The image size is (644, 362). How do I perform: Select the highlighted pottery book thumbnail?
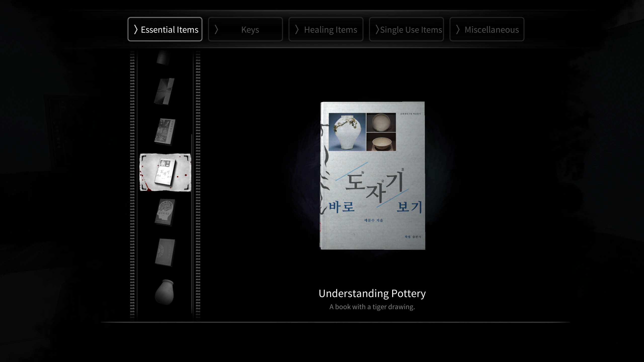(x=165, y=172)
